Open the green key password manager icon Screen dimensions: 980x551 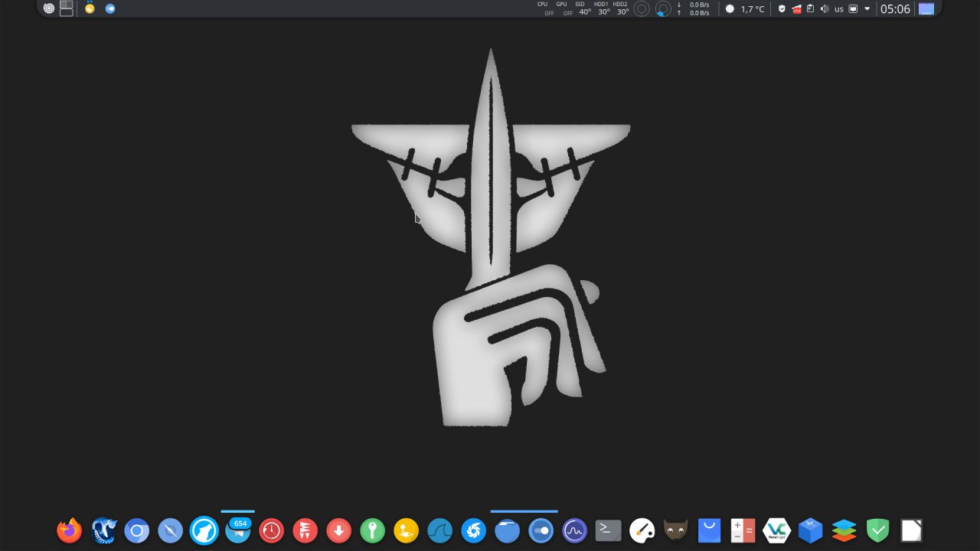373,530
